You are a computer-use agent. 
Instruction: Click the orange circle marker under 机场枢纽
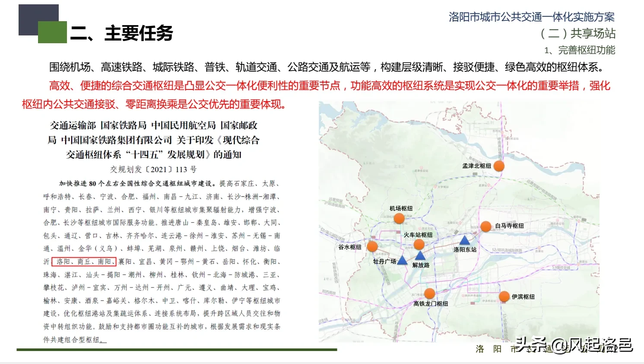coord(399,218)
